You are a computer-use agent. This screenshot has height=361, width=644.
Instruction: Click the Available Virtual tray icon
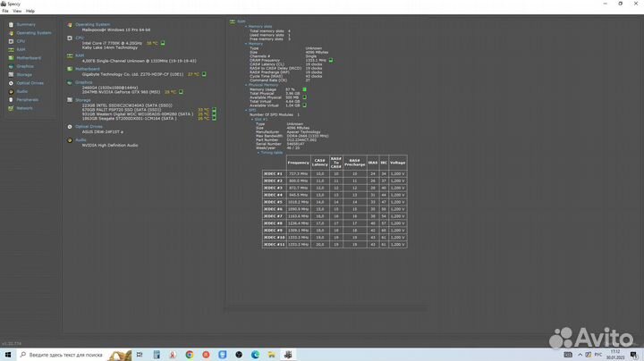coord(304,105)
